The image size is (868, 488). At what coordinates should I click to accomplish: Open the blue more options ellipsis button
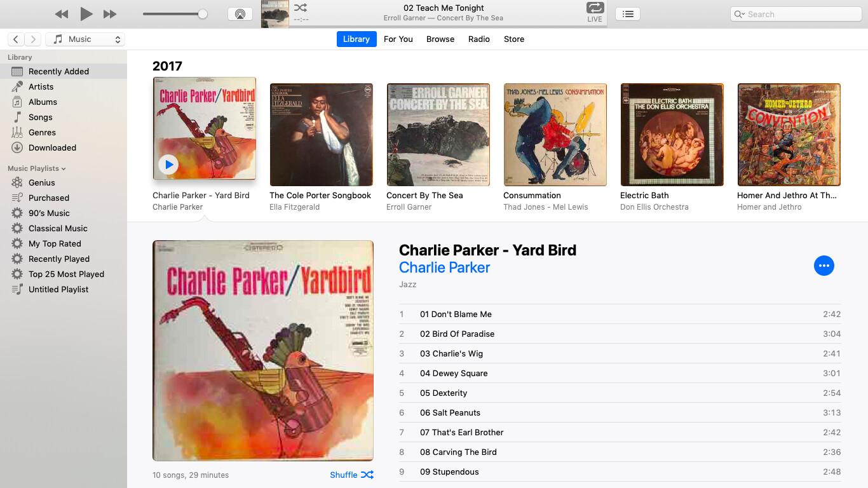(x=824, y=266)
